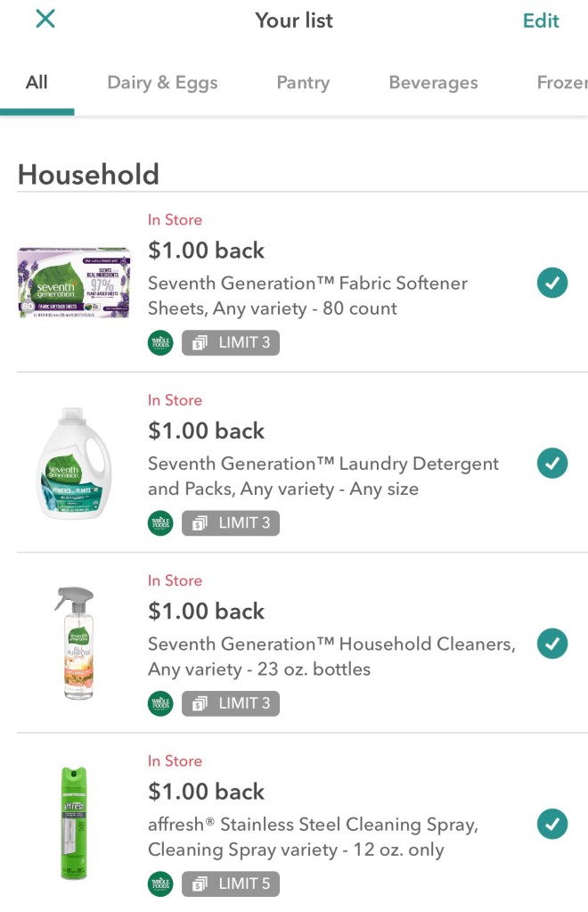Uncheck the Fabric Softener Sheets offer
This screenshot has height=912, width=588.
[x=552, y=283]
